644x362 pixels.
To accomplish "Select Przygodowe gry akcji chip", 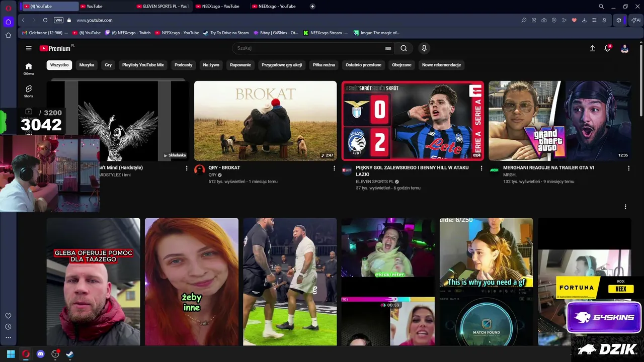I will coord(282,65).
